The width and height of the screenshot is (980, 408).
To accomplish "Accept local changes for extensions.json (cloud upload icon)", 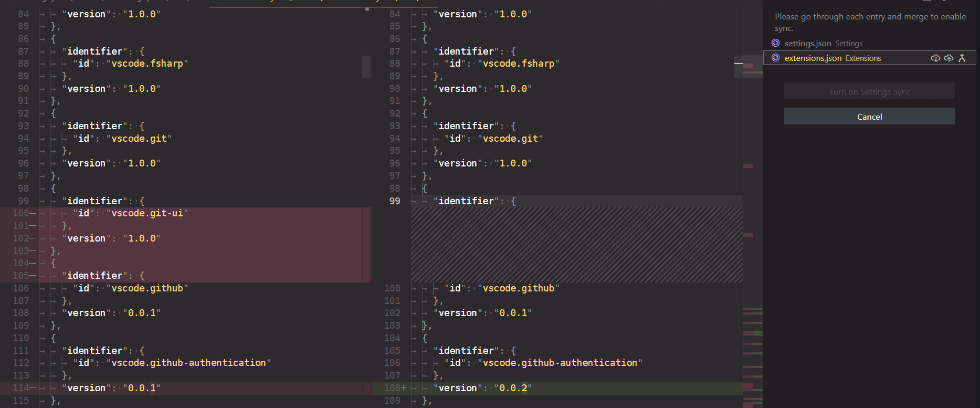I will [949, 58].
